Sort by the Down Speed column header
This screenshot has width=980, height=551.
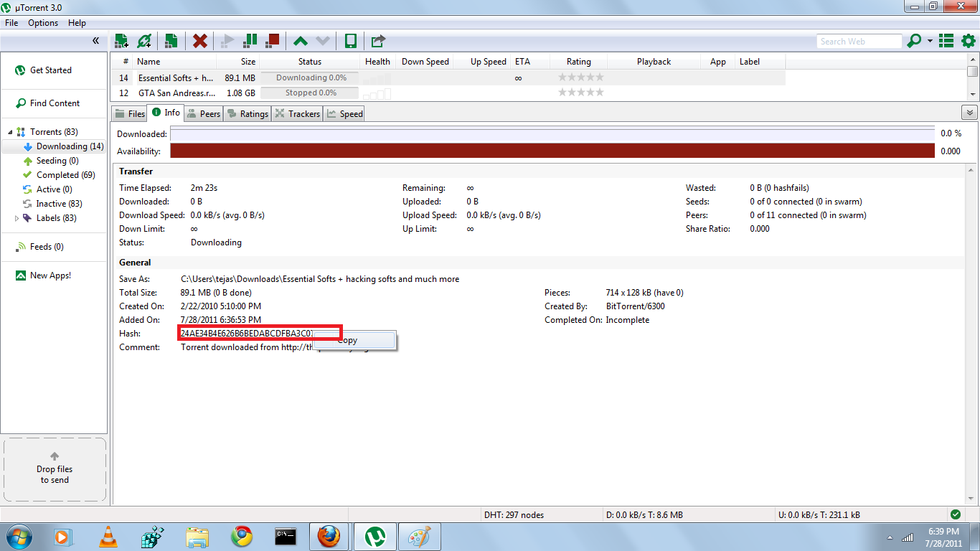425,62
